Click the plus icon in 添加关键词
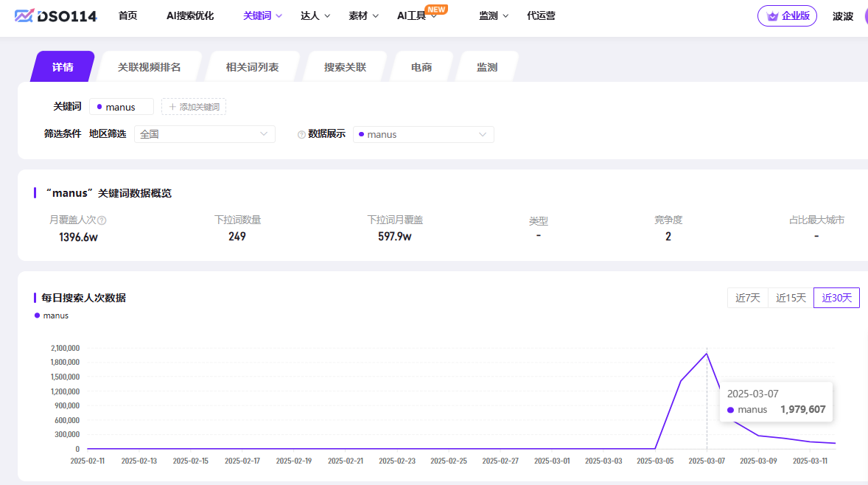Viewport: 868px width, 485px height. (x=173, y=107)
